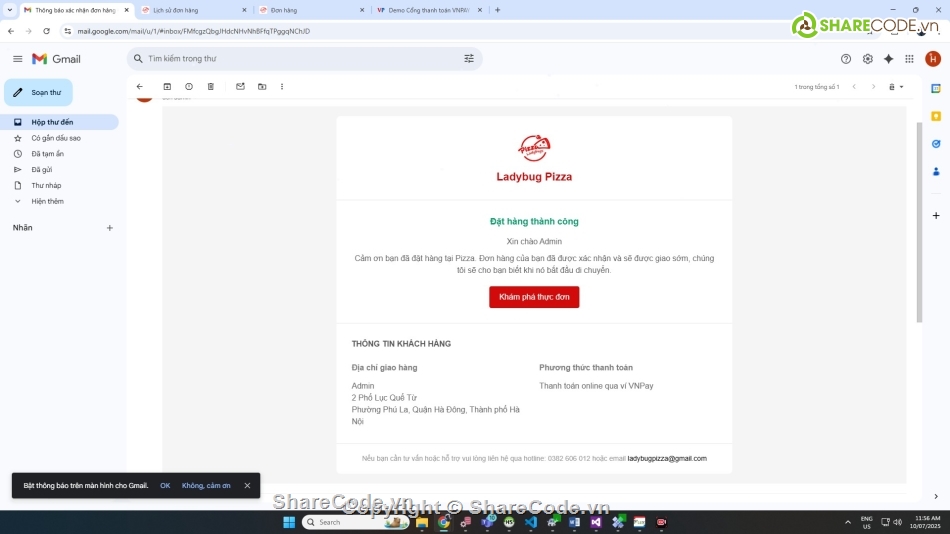View site information icon in the address bar

click(67, 31)
